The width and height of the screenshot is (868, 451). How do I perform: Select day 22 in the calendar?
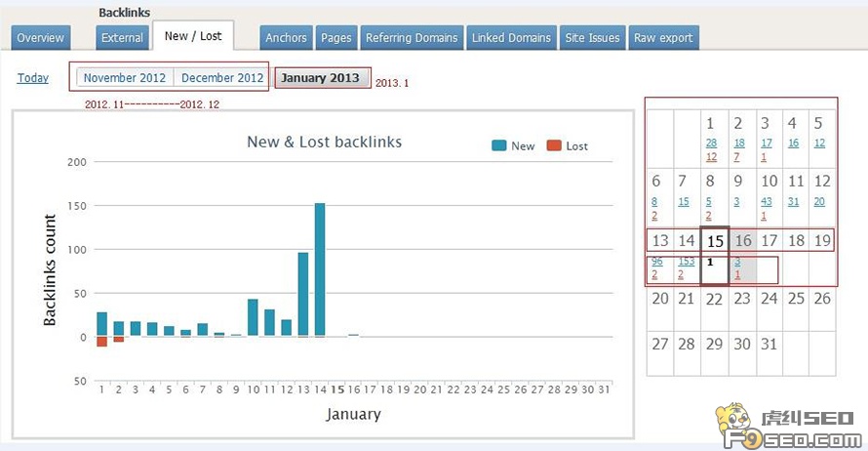pyautogui.click(x=715, y=299)
